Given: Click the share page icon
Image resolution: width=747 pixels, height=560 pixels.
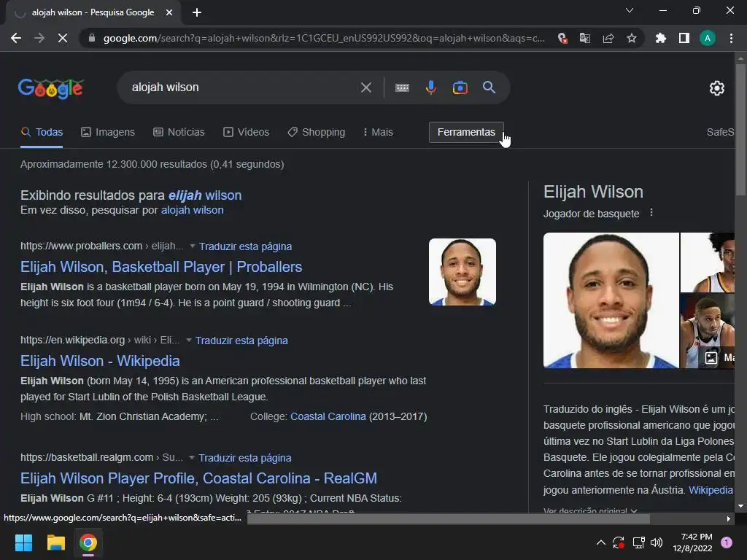Looking at the screenshot, I should click(x=608, y=38).
